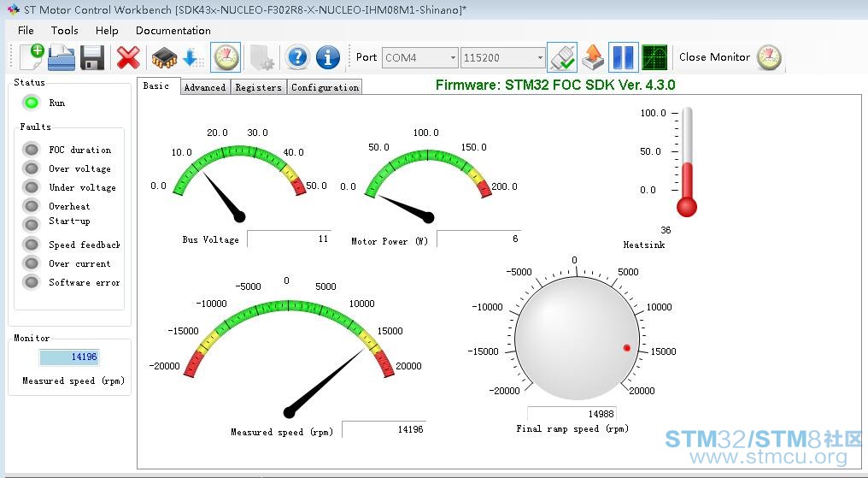Click the Final ramp speed 14988 field

point(572,414)
